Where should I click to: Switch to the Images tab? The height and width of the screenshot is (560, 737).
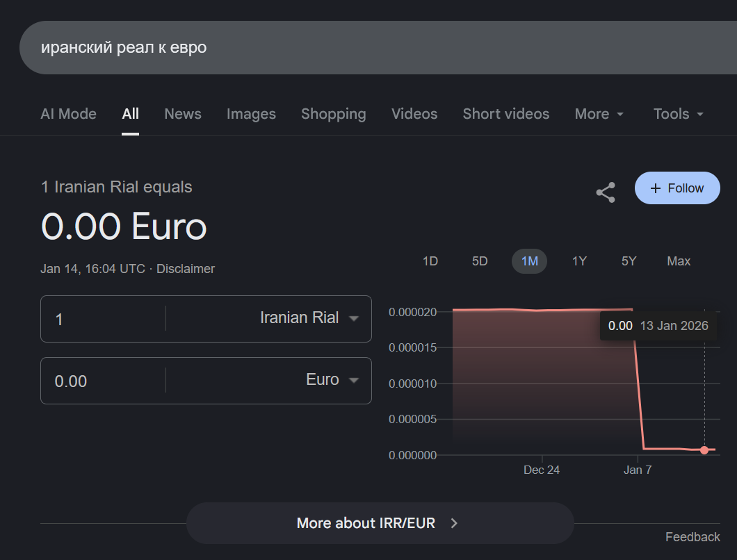(251, 114)
